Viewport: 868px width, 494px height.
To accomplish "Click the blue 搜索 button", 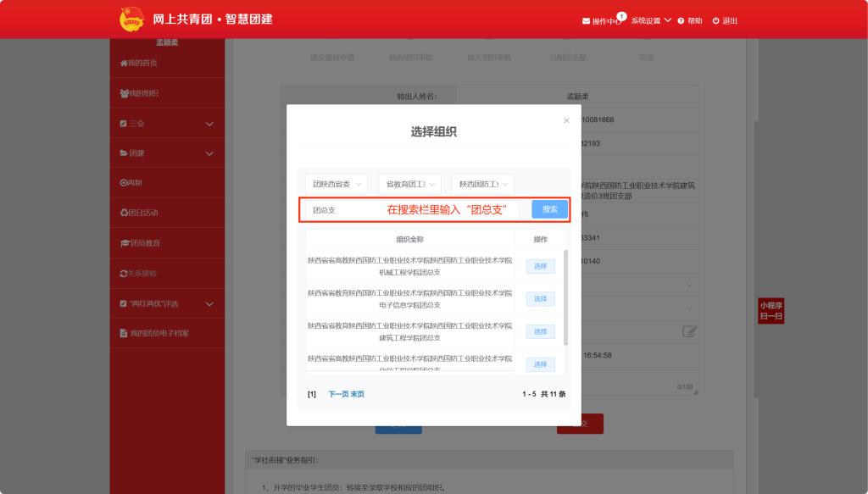I will coord(549,209).
